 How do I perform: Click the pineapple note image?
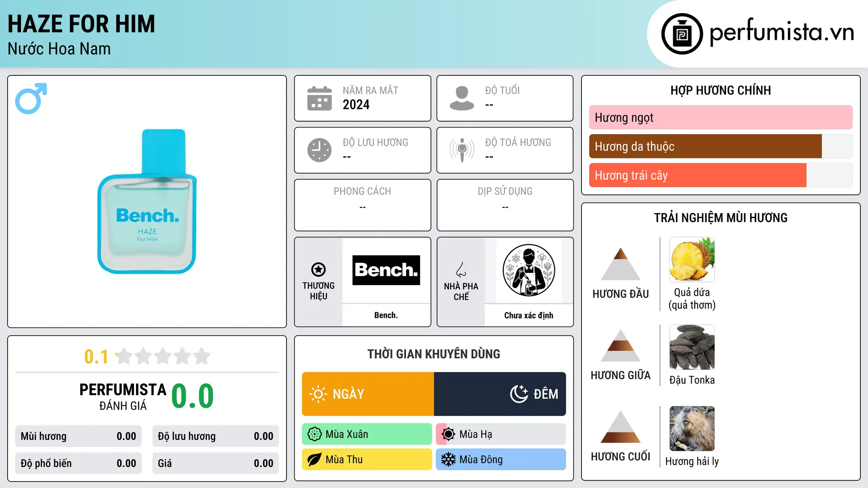click(x=692, y=260)
